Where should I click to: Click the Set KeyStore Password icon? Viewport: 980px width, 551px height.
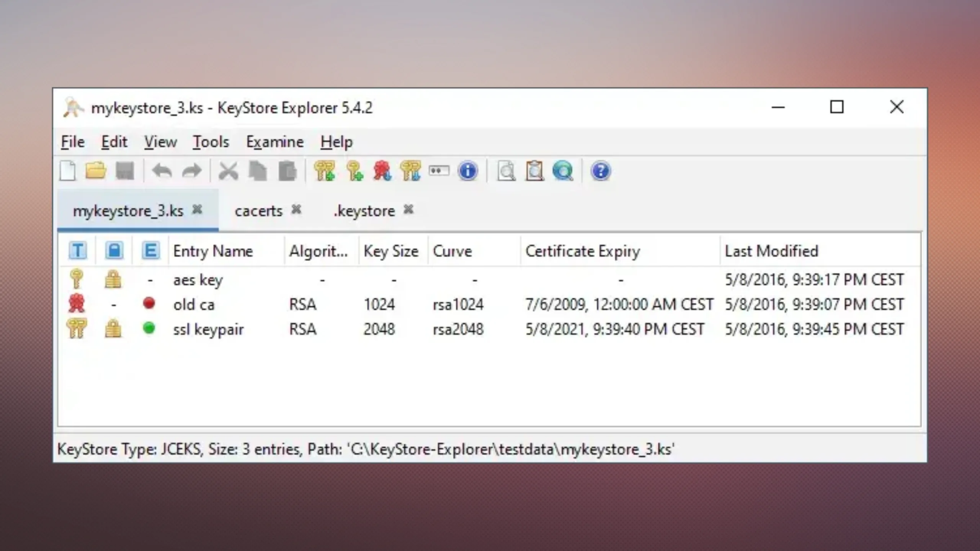[x=439, y=171]
